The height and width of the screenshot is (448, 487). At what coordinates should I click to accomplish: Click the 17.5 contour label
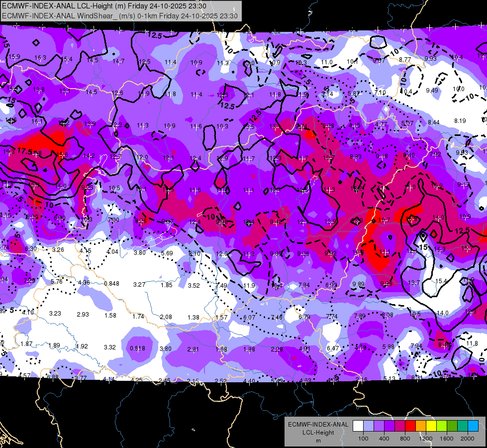(x=24, y=151)
